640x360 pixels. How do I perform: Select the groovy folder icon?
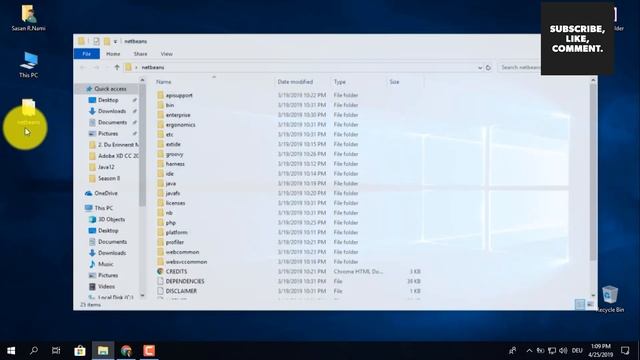(160, 154)
